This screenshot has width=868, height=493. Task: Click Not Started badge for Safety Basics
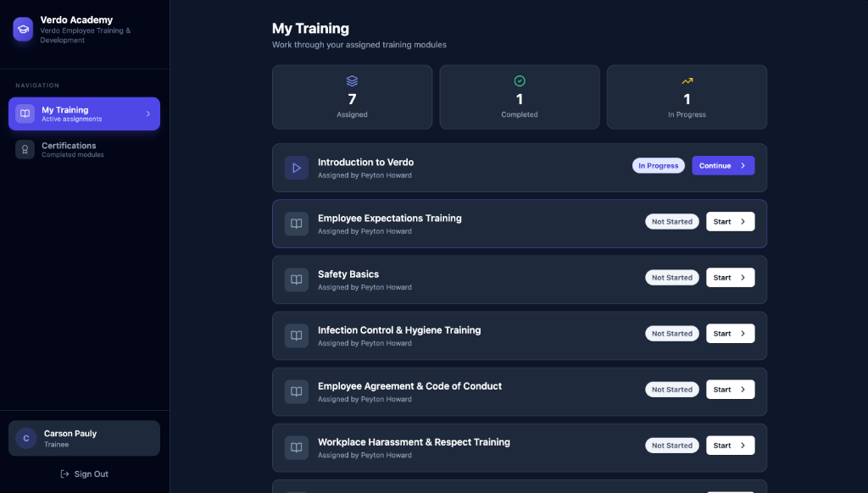pos(672,277)
